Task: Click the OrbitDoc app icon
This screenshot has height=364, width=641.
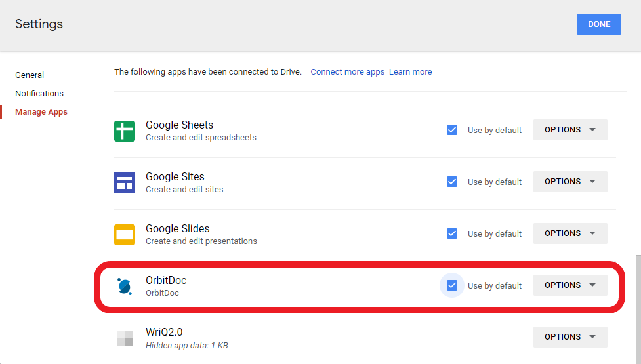Action: (124, 287)
